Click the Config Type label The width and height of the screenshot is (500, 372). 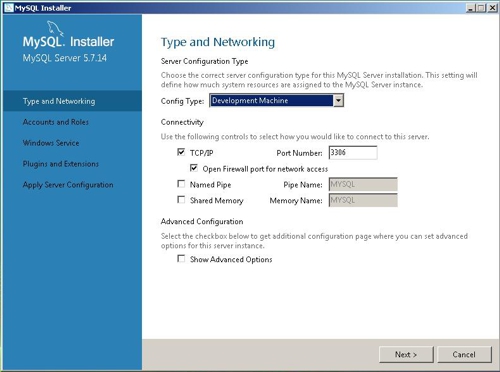(182, 101)
